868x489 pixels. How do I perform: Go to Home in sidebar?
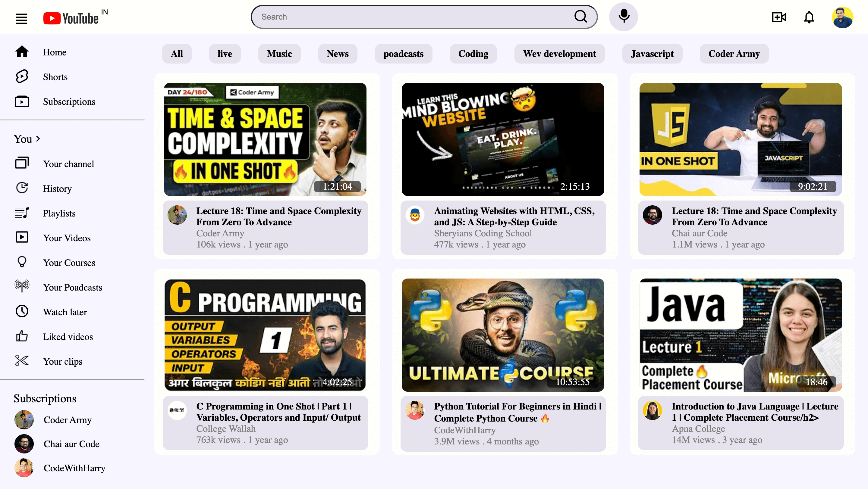[55, 52]
